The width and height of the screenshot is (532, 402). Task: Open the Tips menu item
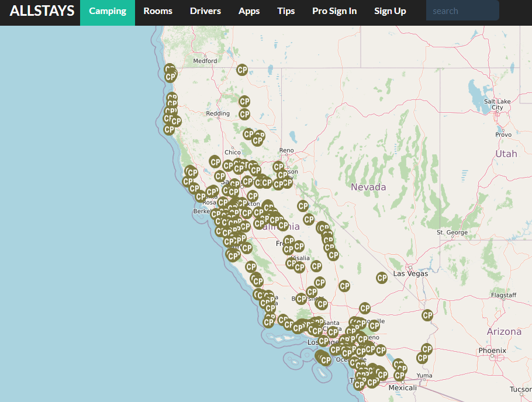[x=286, y=11]
